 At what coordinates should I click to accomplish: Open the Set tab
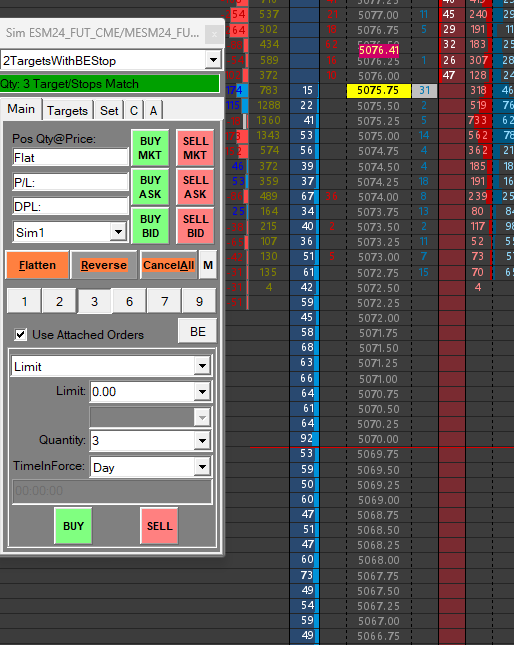pos(109,111)
